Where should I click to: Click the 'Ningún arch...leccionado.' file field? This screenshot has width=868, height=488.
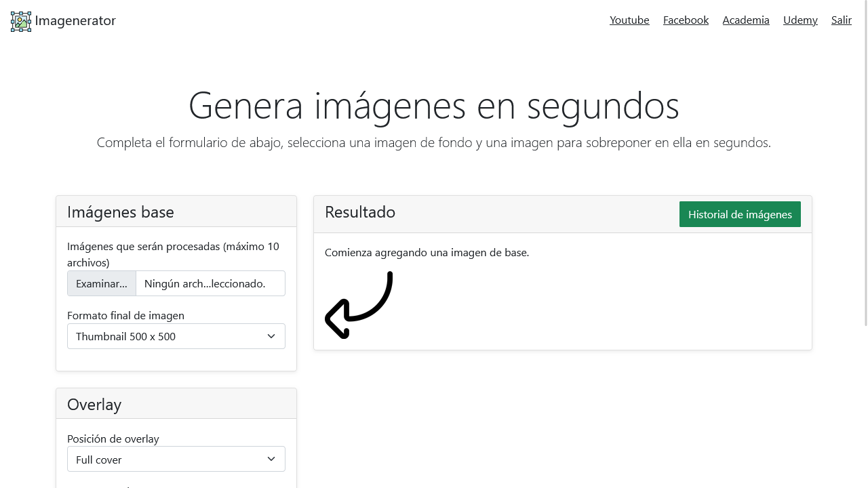point(210,283)
